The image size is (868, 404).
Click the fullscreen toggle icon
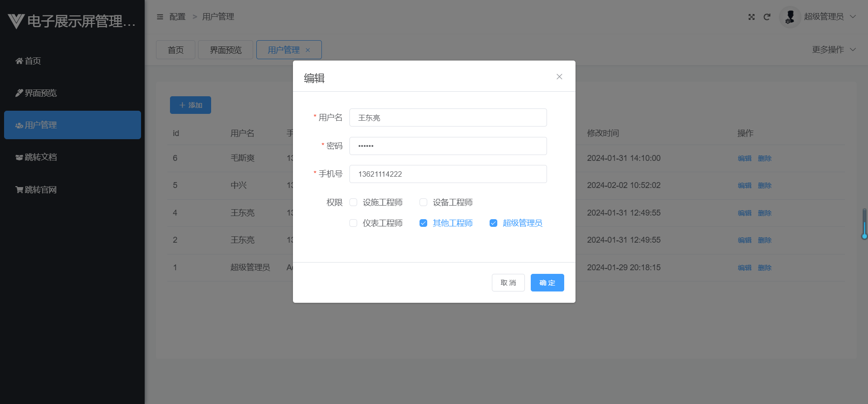click(751, 17)
